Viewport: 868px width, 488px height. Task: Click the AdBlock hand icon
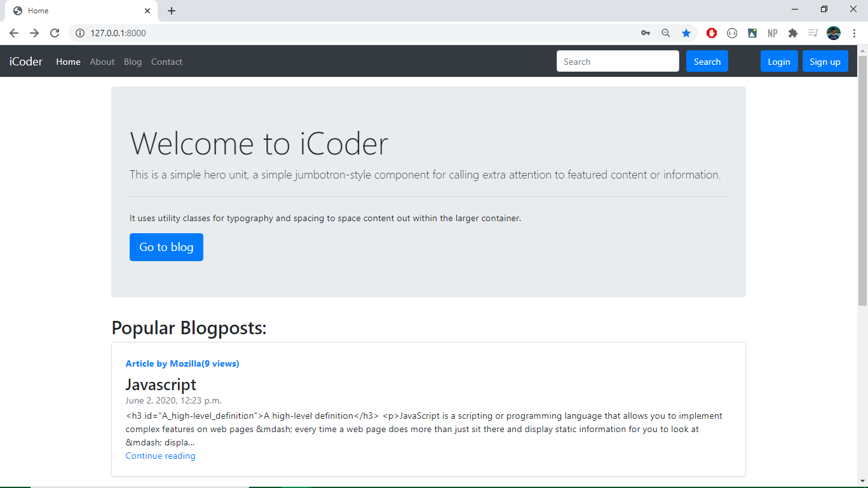click(x=711, y=32)
